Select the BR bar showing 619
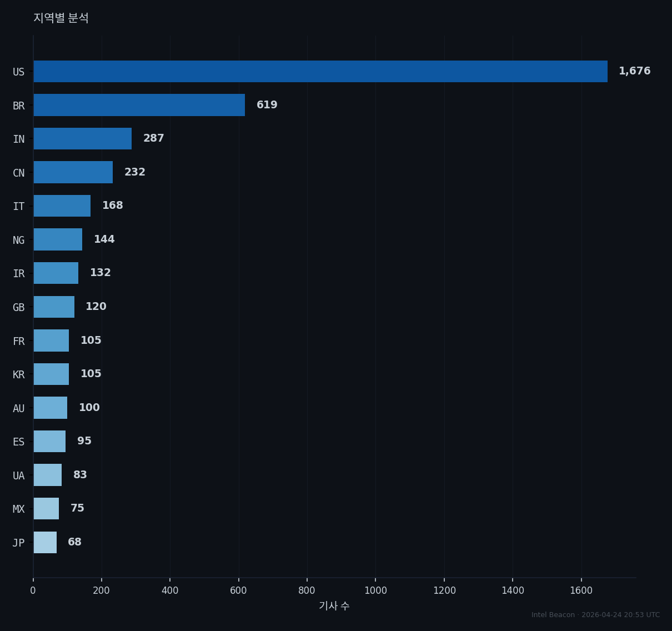The image size is (672, 631). [x=139, y=105]
